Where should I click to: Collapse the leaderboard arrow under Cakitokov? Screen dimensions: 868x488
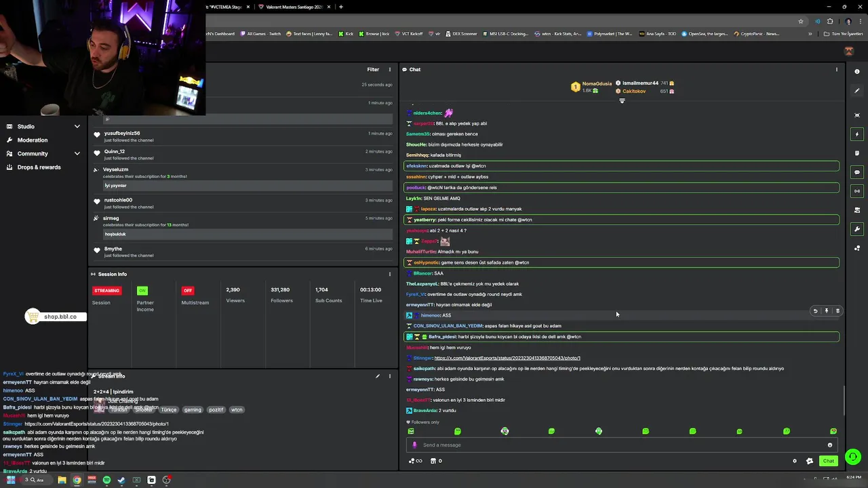[x=622, y=100]
